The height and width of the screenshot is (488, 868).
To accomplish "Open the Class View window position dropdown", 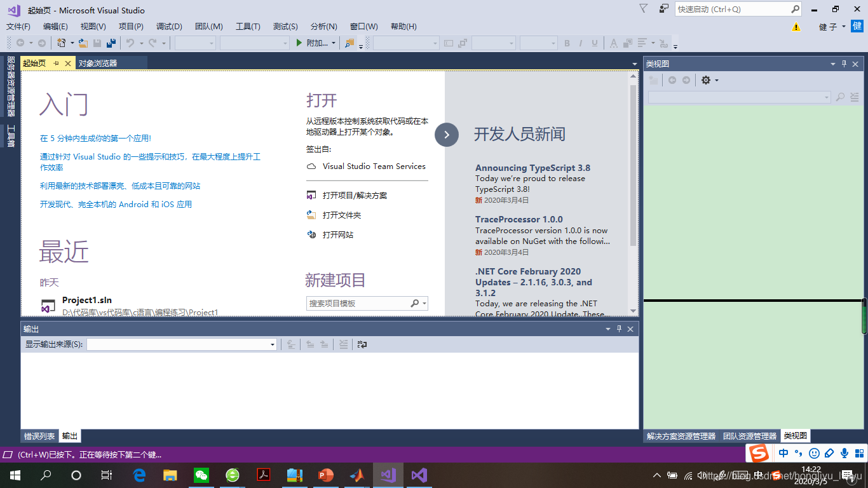I will point(833,64).
